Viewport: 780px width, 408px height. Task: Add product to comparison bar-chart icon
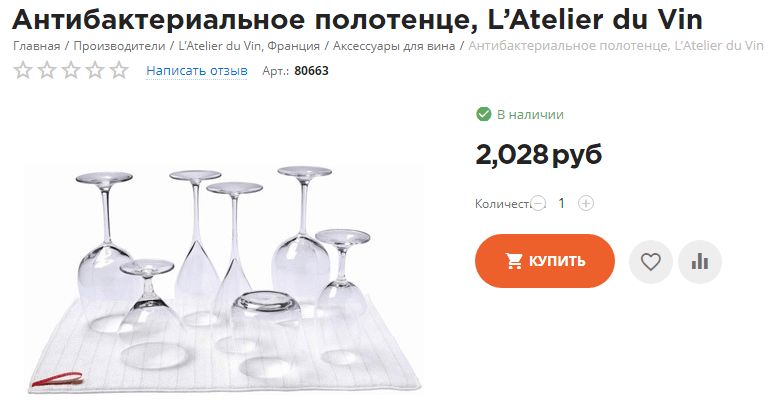(x=700, y=262)
